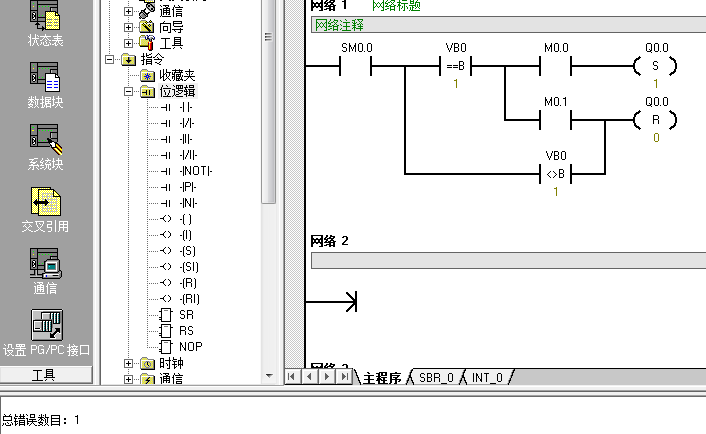The height and width of the screenshot is (434, 706).
Task: Select the Q0.0 reset coil R
Action: click(x=656, y=120)
